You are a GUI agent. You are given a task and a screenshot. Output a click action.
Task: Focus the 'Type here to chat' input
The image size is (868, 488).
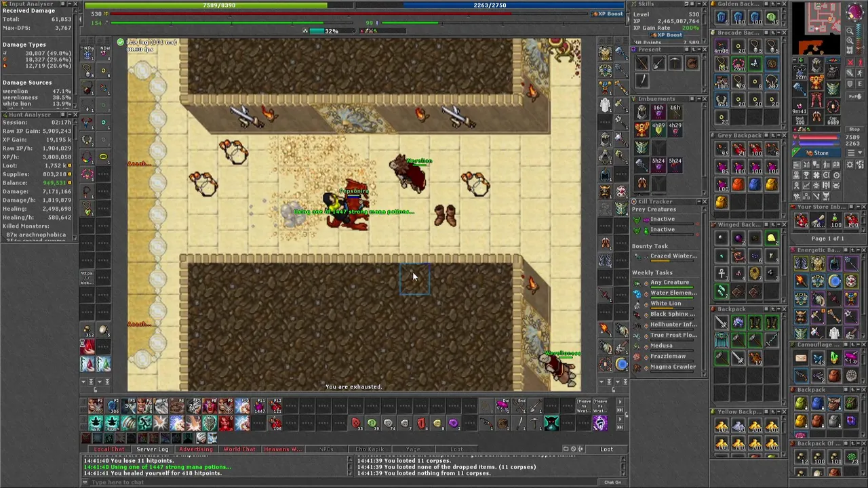click(343, 483)
